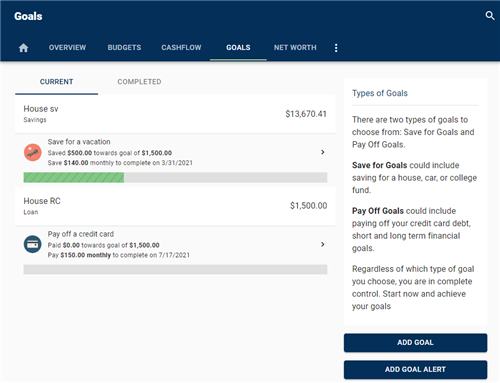Click the empty credit card payoff progress bar
Screen dimensions: 500x383
(175, 269)
